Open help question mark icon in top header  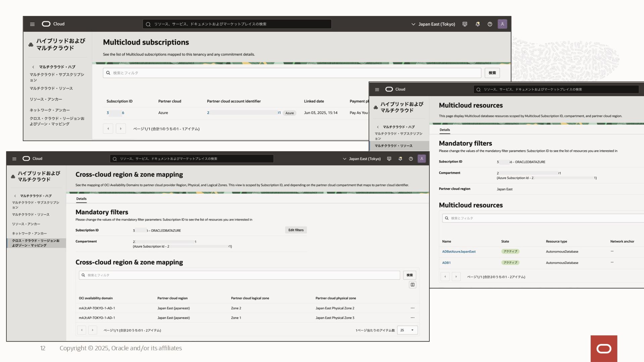coord(490,24)
